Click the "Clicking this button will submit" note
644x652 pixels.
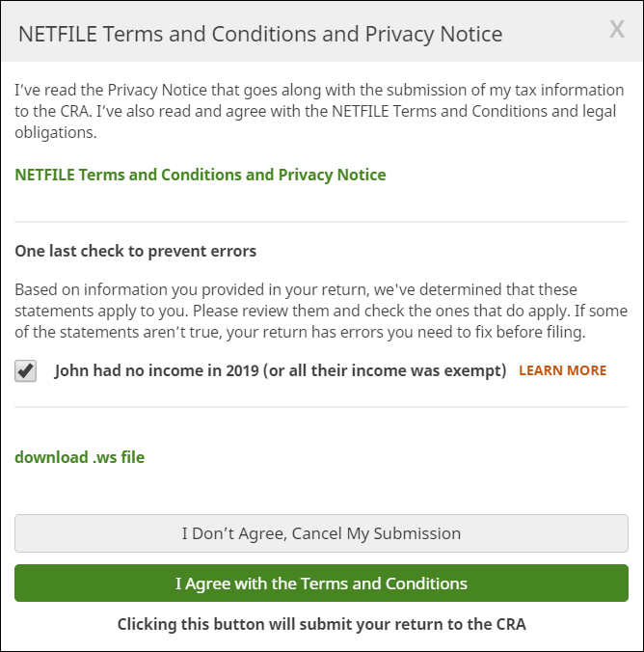tap(322, 624)
